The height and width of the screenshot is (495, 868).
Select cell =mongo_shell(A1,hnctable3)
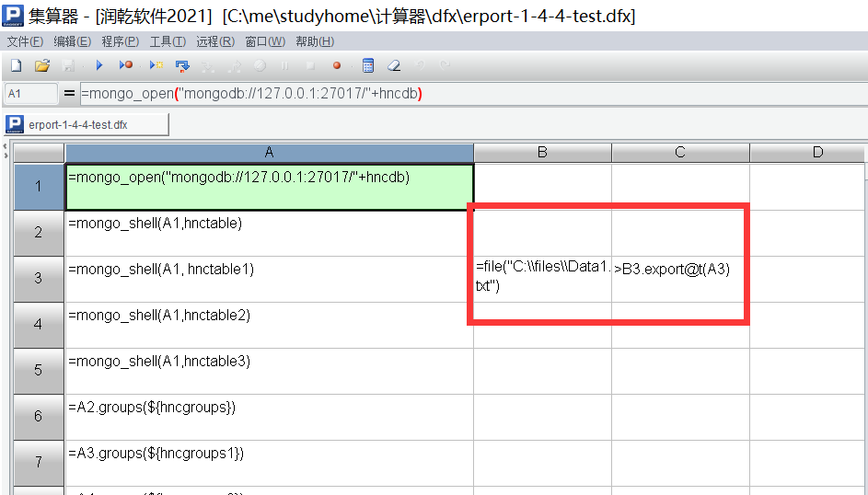[x=269, y=371]
